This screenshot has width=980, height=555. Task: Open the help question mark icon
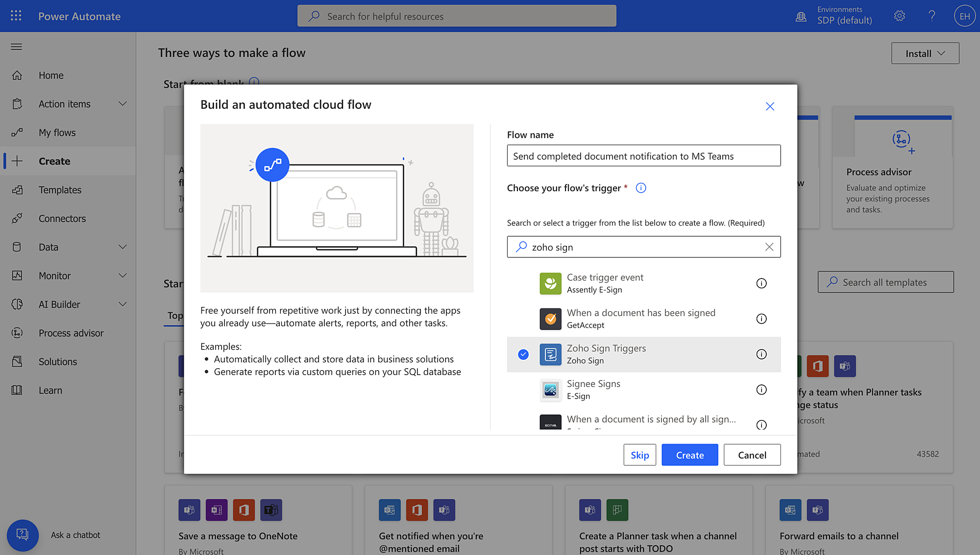pyautogui.click(x=932, y=16)
